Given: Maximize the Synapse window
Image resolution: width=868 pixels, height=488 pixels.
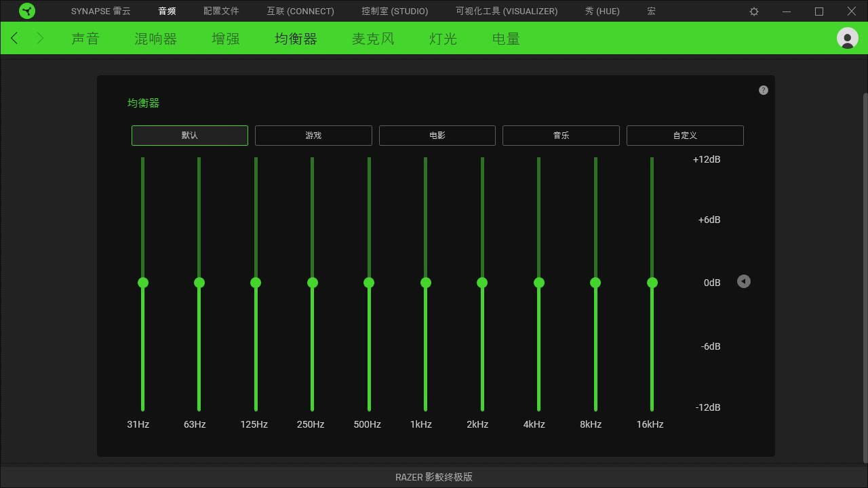Looking at the screenshot, I should (x=819, y=12).
